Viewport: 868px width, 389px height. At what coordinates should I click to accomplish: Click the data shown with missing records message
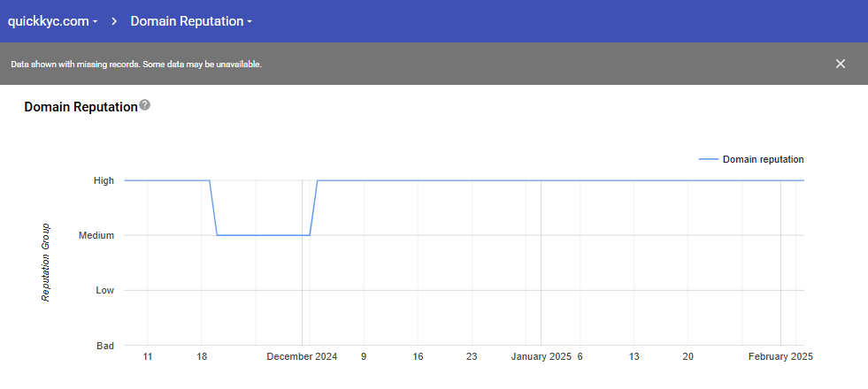tap(136, 65)
